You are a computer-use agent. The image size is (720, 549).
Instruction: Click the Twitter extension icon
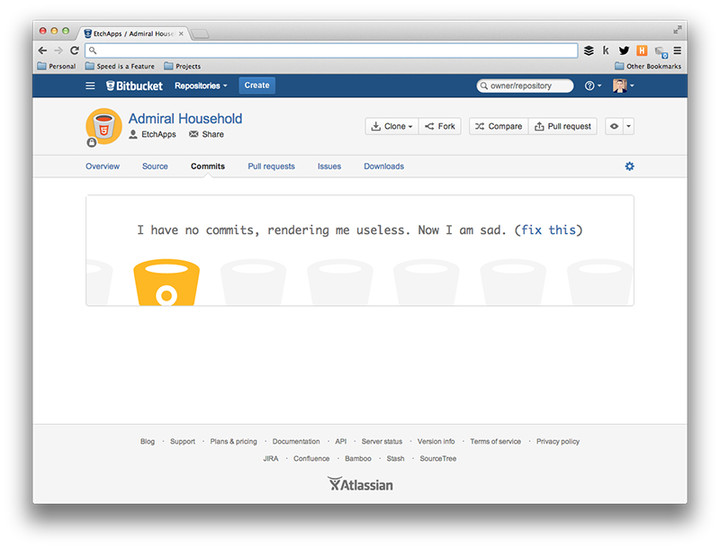624,50
